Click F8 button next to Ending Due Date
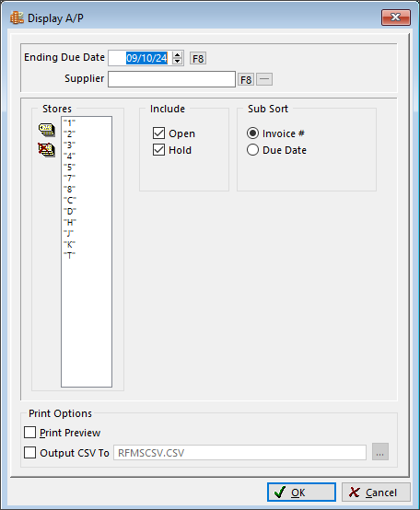Viewport: 420px width, 510px height. point(198,59)
